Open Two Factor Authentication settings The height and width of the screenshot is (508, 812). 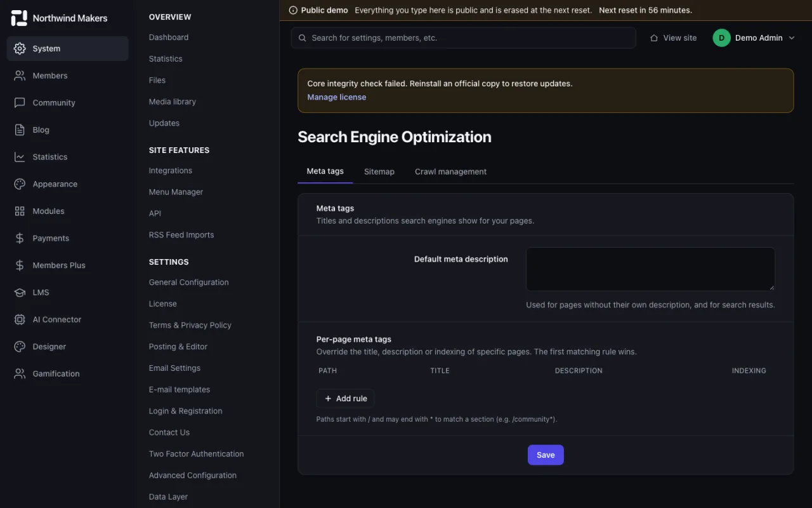[197, 454]
